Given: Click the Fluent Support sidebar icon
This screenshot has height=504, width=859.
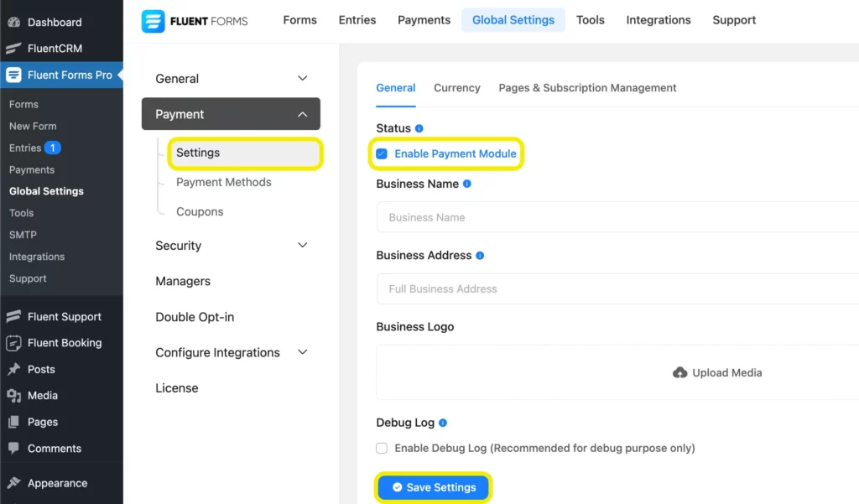Looking at the screenshot, I should pos(13,316).
